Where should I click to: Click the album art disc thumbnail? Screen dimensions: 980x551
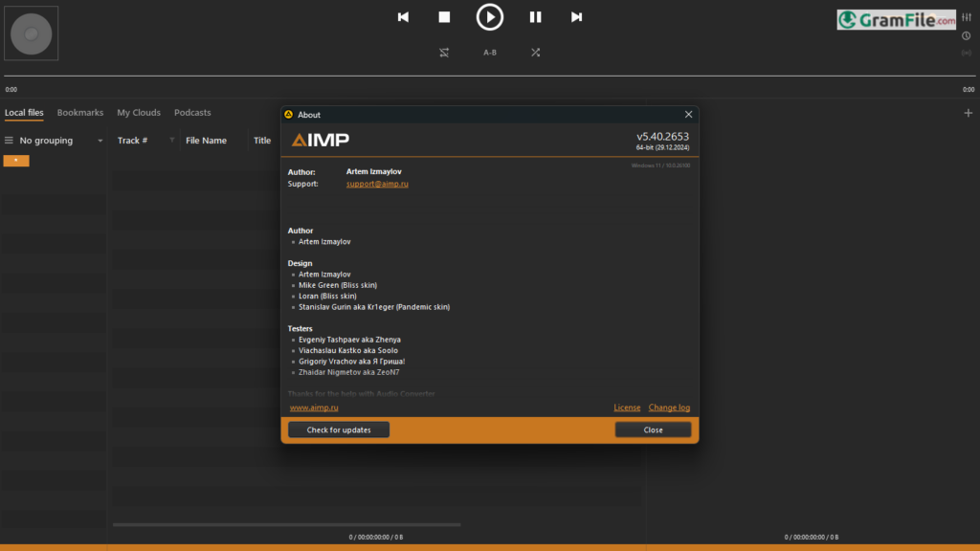[x=32, y=33]
